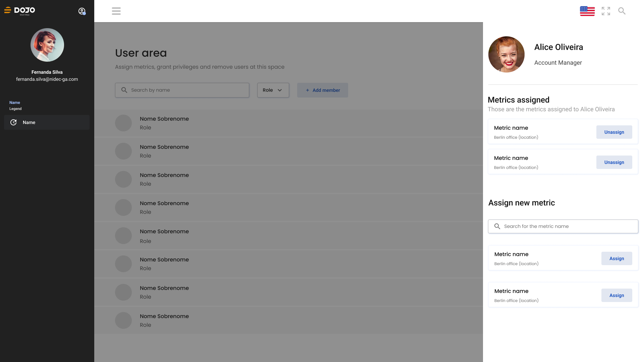Toggle fullscreen with the expand arrows icon
Viewport: 644px width, 362px height.
pos(606,11)
